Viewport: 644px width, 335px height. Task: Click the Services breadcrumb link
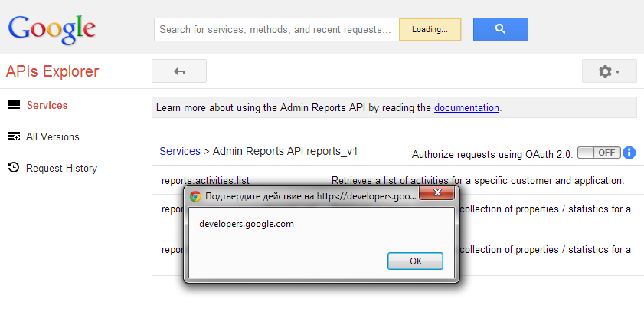tap(180, 151)
